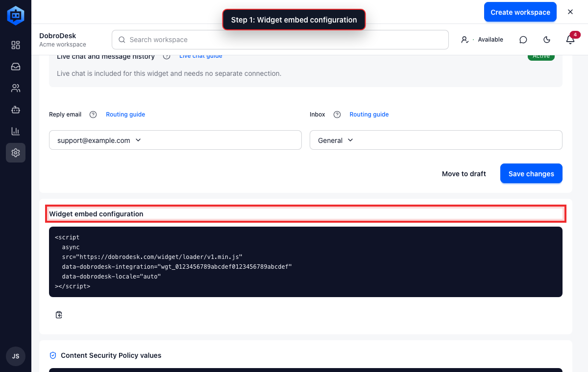The width and height of the screenshot is (588, 372).
Task: Select the settings gear icon in sidebar
Action: [x=16, y=153]
